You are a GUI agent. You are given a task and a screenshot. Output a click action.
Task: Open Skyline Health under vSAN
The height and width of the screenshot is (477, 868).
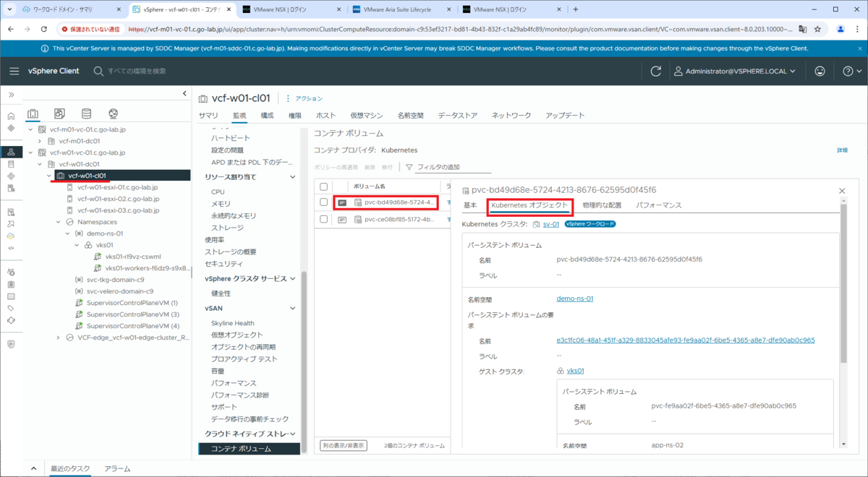click(233, 323)
